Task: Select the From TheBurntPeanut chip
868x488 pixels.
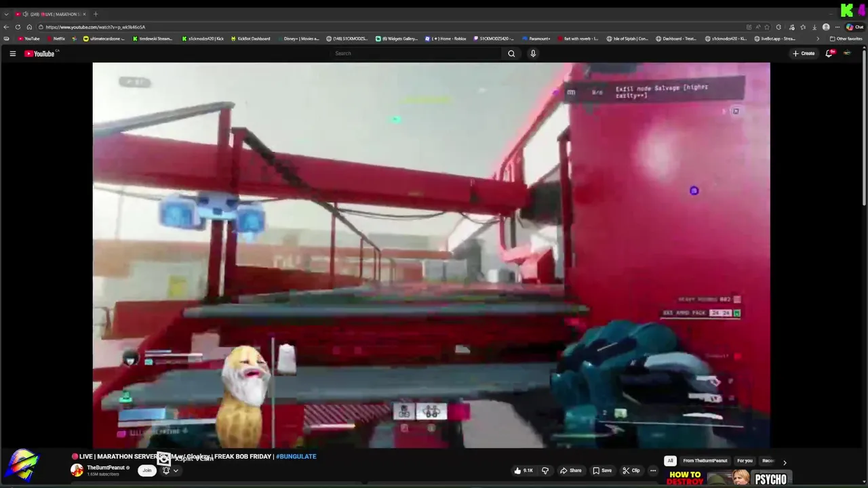Action: click(705, 461)
